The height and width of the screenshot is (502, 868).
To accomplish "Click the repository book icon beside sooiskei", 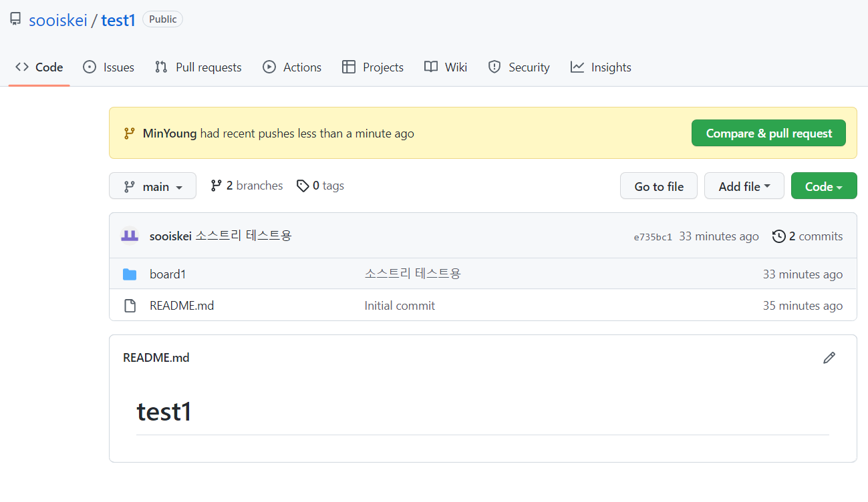I will [x=15, y=19].
